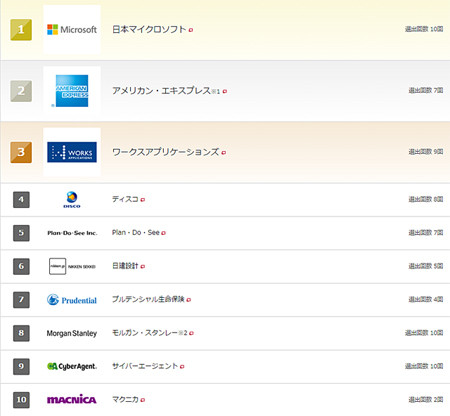Click the CyberAgent logo
Image resolution: width=450 pixels, height=416 pixels.
(72, 366)
